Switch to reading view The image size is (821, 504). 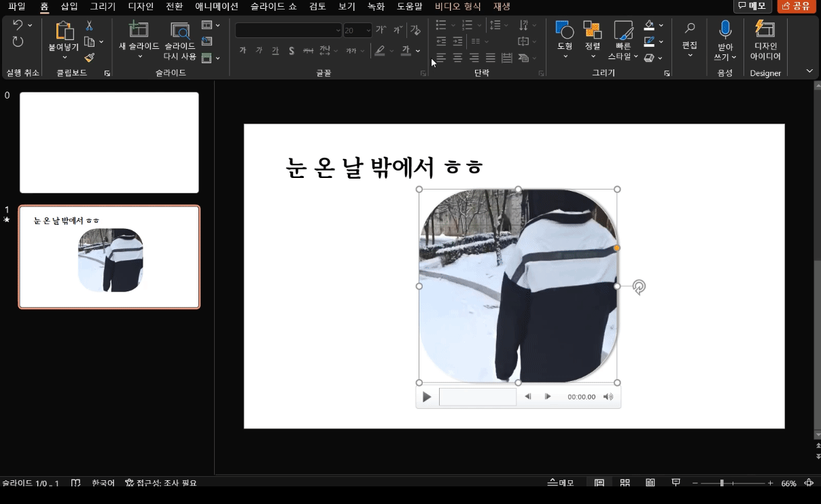pyautogui.click(x=650, y=483)
